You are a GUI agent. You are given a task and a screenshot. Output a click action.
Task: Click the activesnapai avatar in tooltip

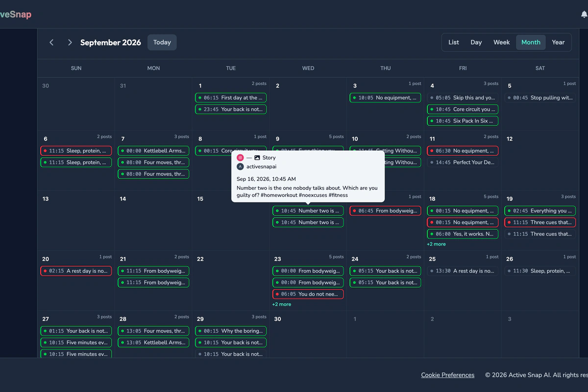coord(240,167)
